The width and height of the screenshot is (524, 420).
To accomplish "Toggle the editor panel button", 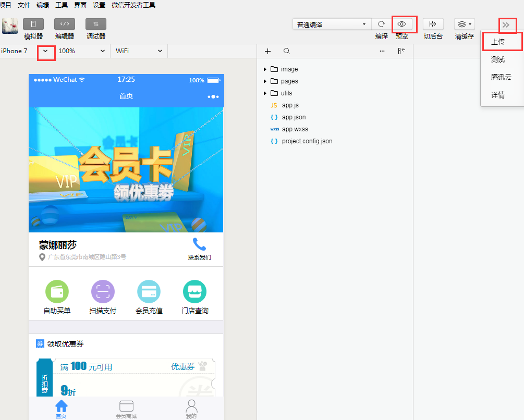I will [65, 24].
